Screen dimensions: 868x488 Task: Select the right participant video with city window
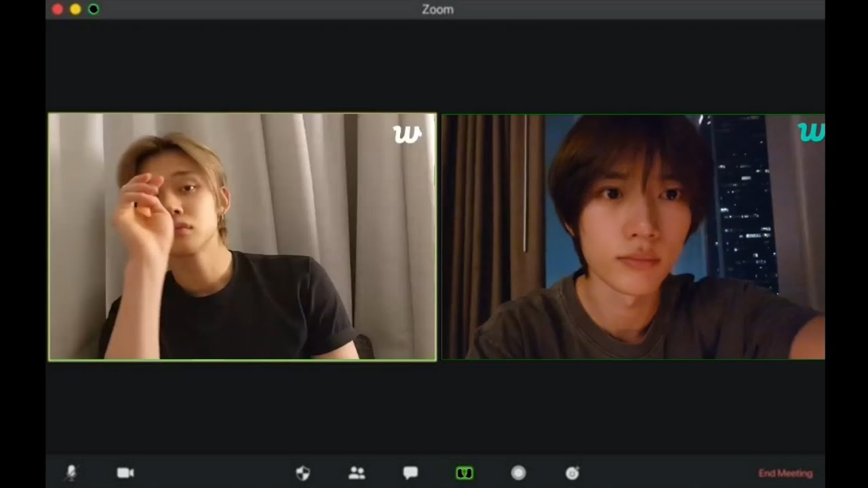[633, 237]
